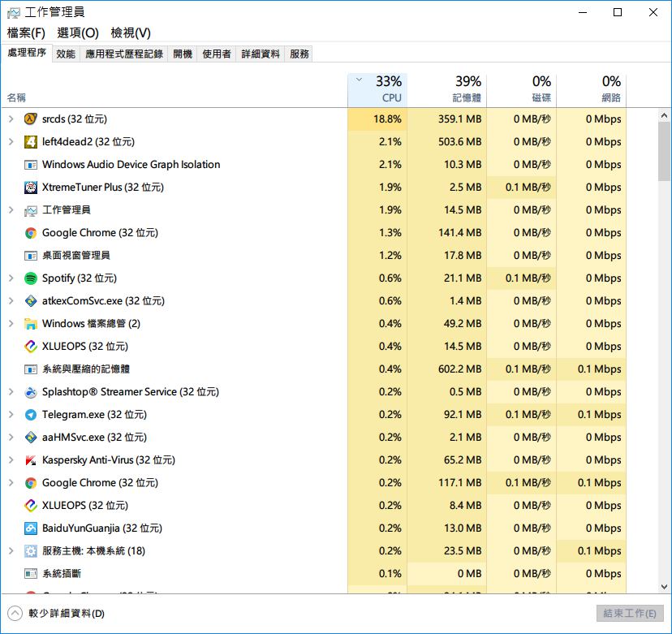Click the Splashtop Streamer Service icon
Screen dimensions: 672x634
[x=30, y=392]
